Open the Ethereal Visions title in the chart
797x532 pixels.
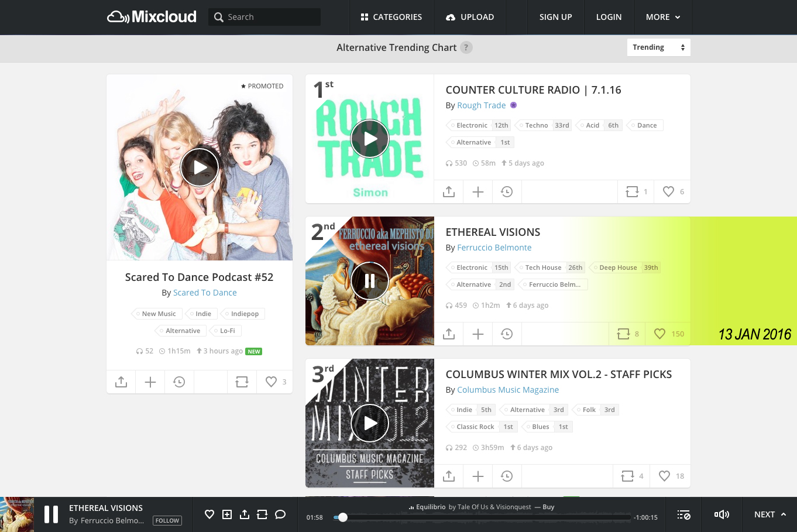(493, 232)
